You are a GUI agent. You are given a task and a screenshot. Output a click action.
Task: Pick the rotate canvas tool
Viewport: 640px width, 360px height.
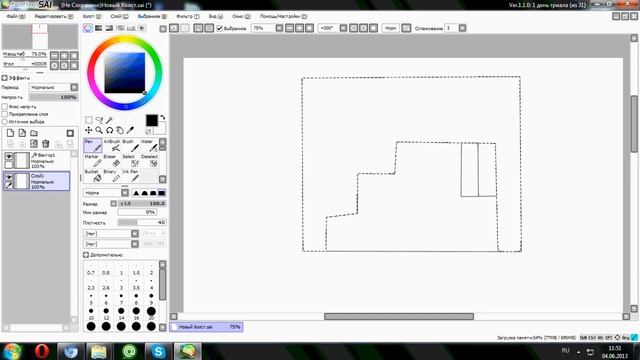point(109,130)
